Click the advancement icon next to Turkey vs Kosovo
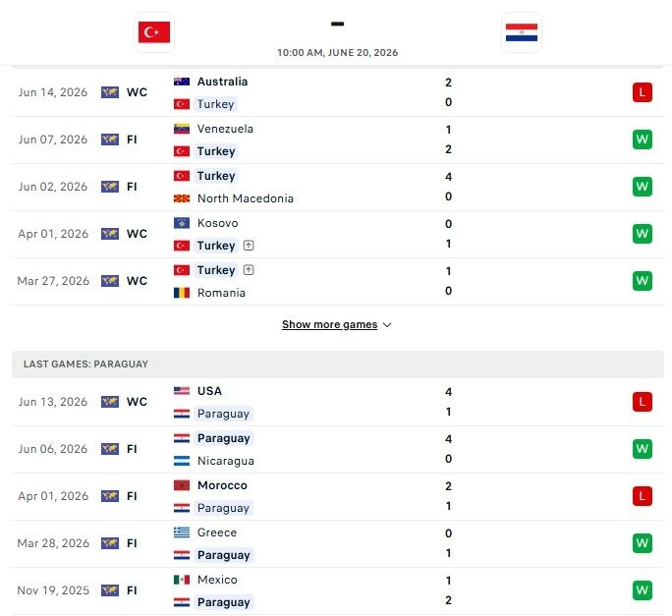This screenshot has width=672, height=616. (249, 246)
